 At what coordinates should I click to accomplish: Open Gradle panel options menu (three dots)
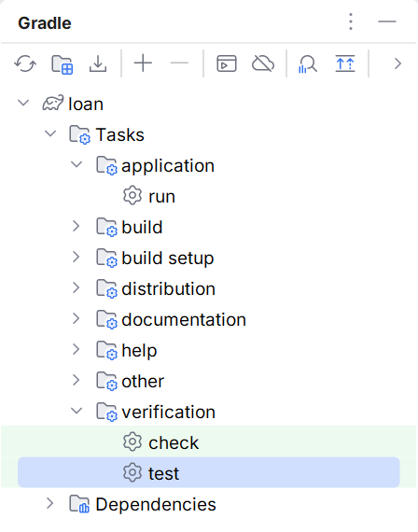351,21
